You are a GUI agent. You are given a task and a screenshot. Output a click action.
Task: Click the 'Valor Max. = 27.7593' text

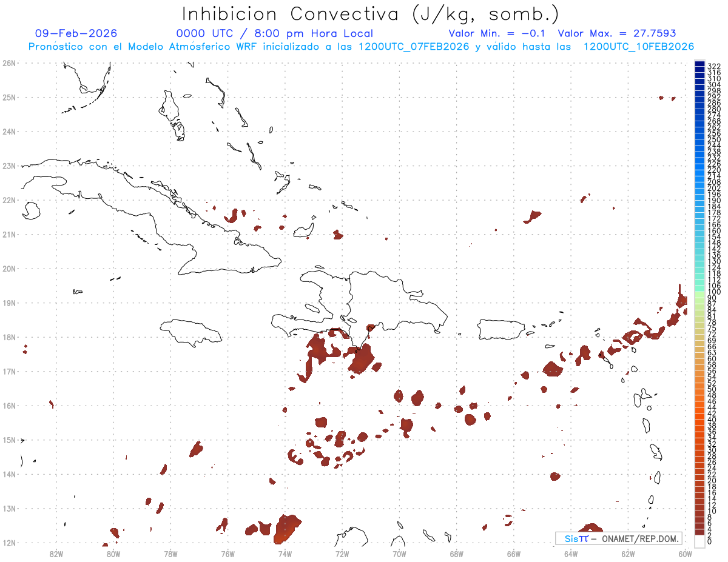click(x=617, y=33)
